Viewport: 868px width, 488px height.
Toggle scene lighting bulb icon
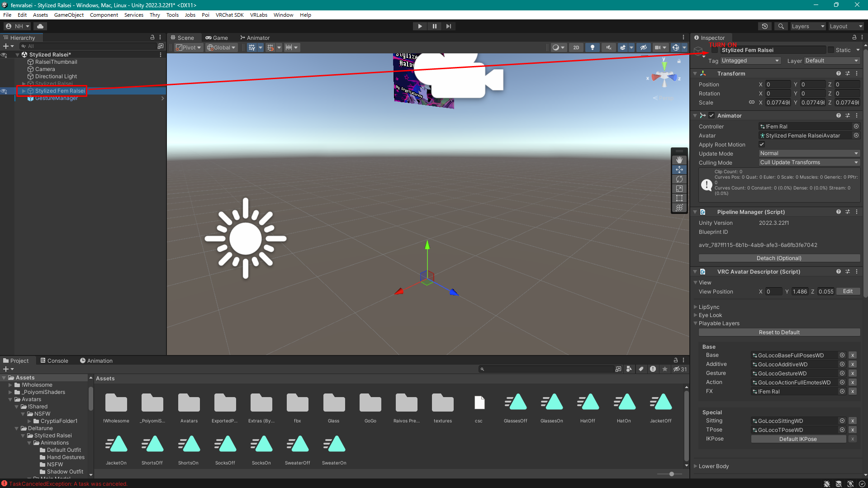pyautogui.click(x=592, y=47)
